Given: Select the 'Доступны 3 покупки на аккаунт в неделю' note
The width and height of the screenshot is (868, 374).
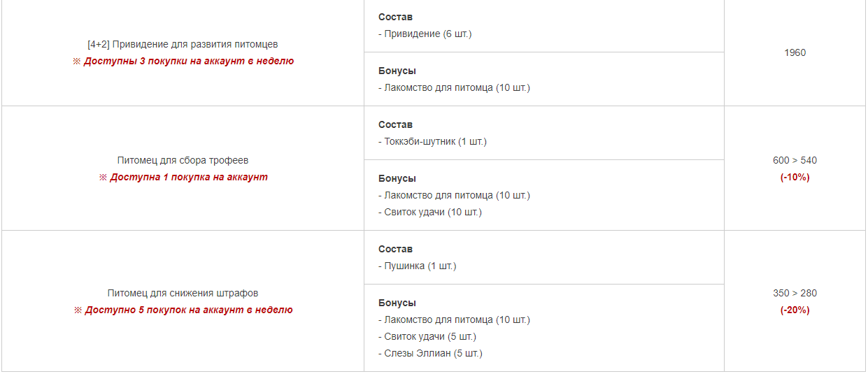Looking at the screenshot, I should tap(189, 61).
